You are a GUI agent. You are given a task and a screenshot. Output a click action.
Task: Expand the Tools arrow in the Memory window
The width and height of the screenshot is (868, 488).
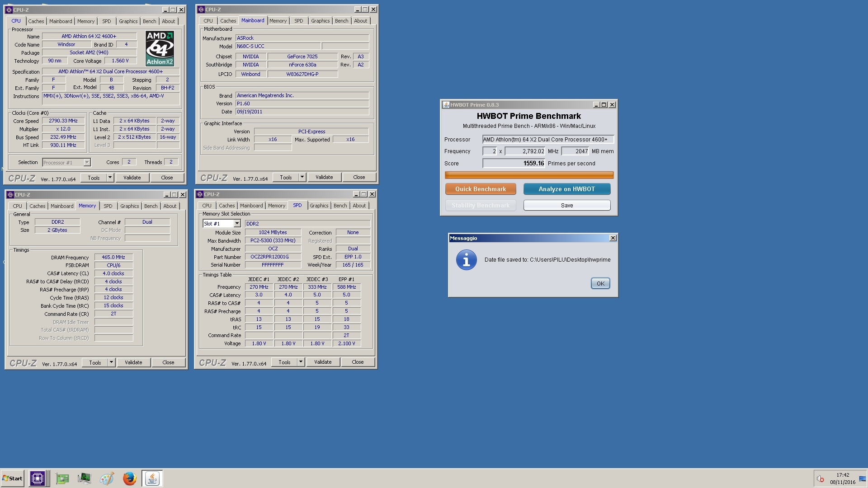pyautogui.click(x=111, y=362)
